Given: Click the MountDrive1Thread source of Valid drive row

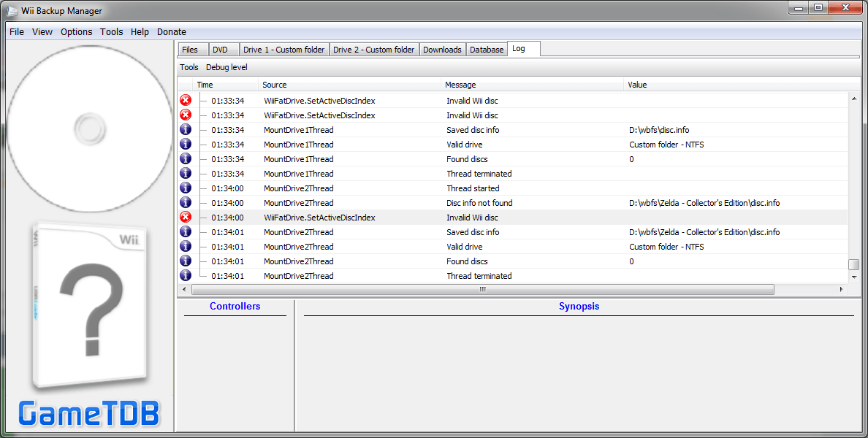Looking at the screenshot, I should point(298,145).
